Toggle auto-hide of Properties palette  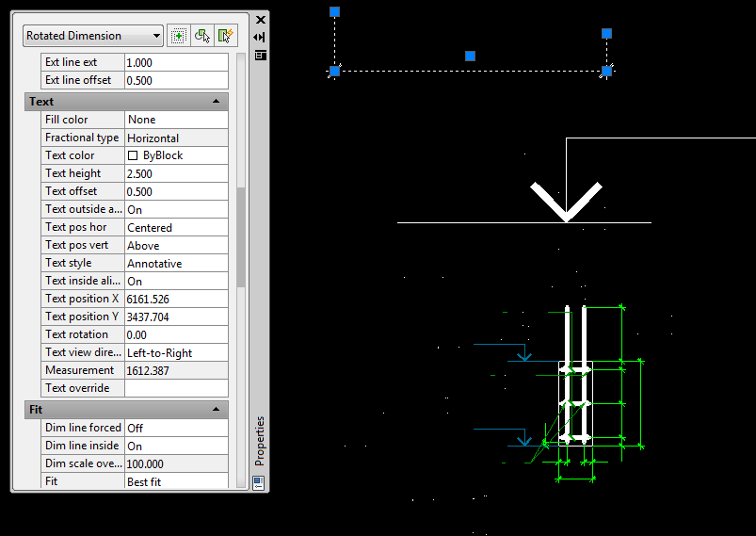click(x=260, y=37)
